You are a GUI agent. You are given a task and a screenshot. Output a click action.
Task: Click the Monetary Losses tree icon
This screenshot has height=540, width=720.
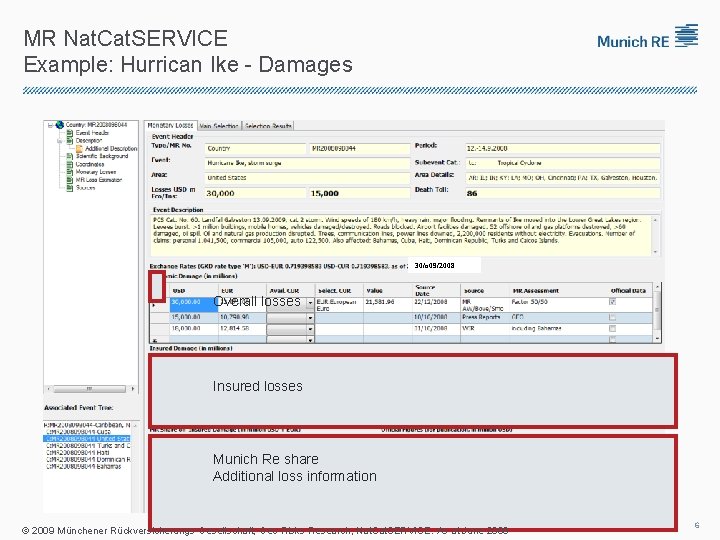click(x=70, y=172)
